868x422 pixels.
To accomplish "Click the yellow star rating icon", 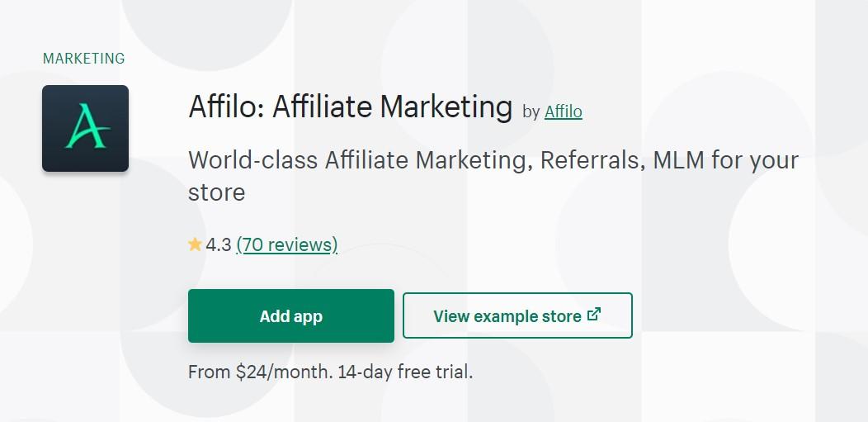I will point(195,244).
